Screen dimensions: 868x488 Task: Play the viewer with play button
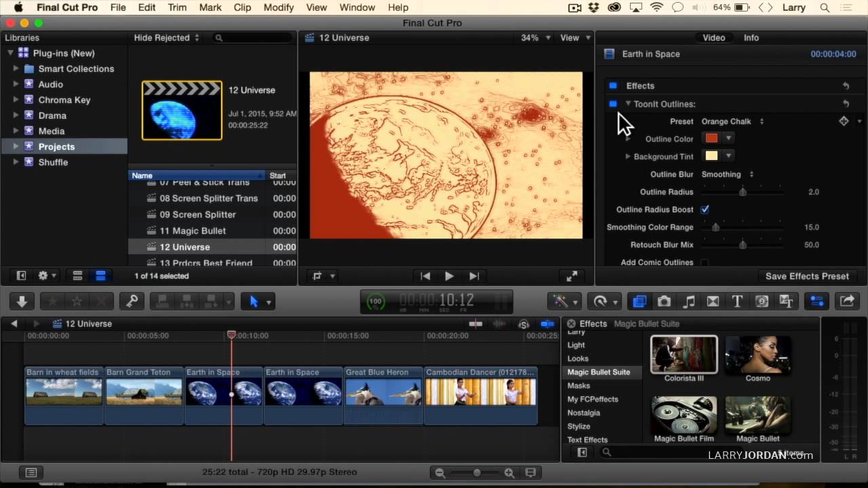tap(449, 276)
